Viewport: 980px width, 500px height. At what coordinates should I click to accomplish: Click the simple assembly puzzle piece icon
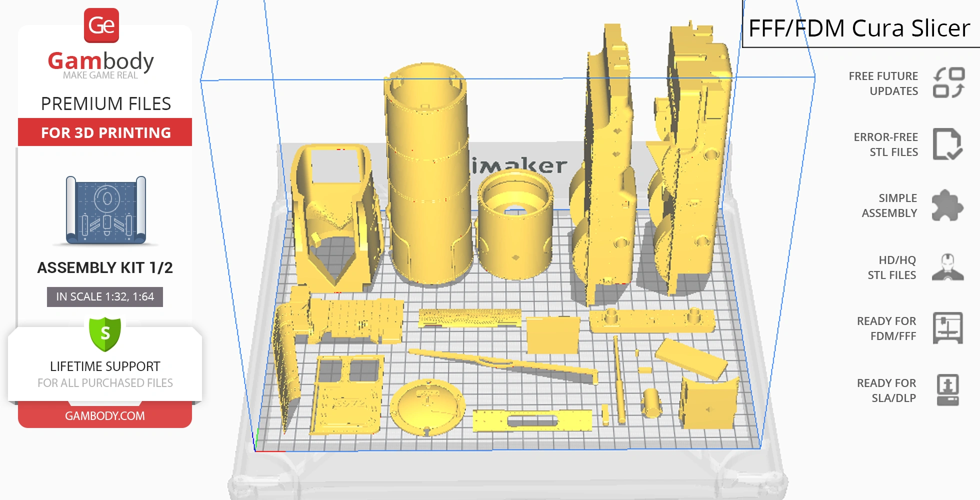[947, 205]
